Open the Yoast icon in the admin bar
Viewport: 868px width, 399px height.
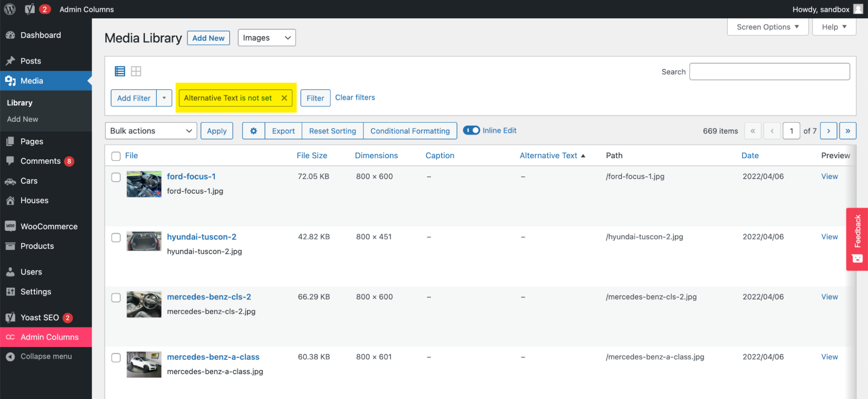tap(30, 9)
